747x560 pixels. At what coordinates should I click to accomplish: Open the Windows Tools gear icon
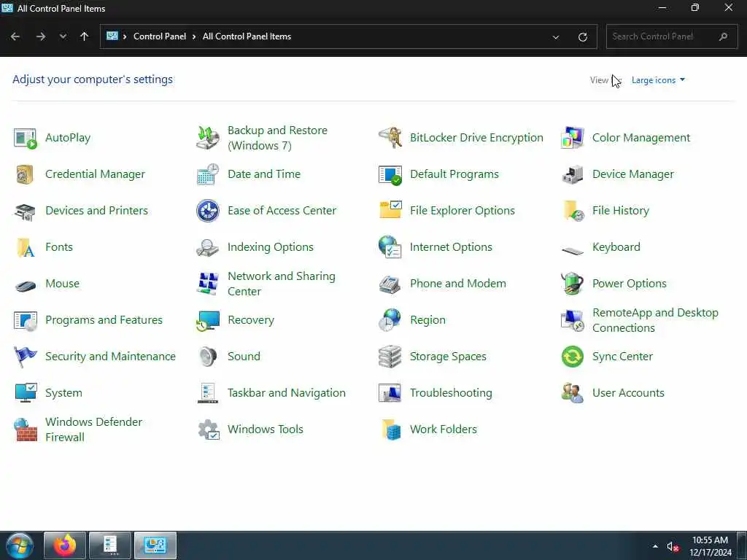pos(208,429)
